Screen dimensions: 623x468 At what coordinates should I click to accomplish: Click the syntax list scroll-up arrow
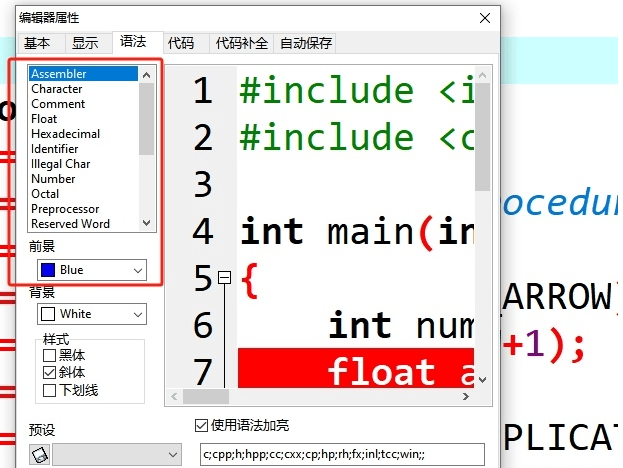pyautogui.click(x=147, y=74)
